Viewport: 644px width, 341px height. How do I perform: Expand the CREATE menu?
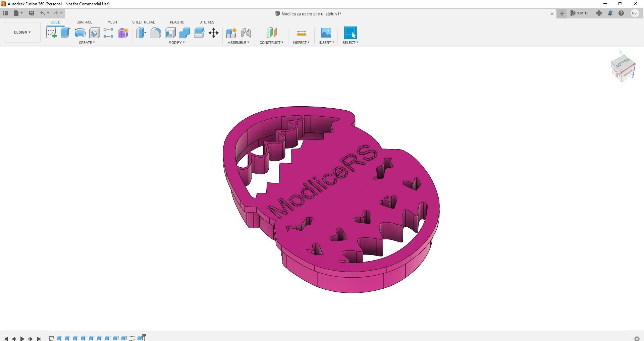coord(87,43)
